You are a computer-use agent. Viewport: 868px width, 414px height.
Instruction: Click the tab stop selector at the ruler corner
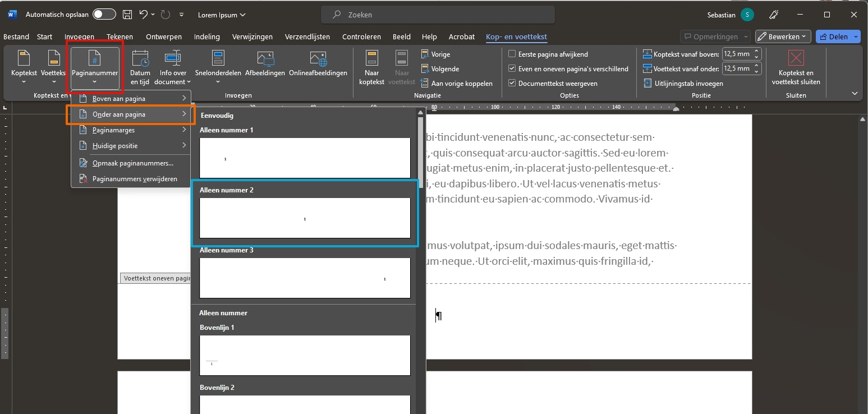(5, 107)
